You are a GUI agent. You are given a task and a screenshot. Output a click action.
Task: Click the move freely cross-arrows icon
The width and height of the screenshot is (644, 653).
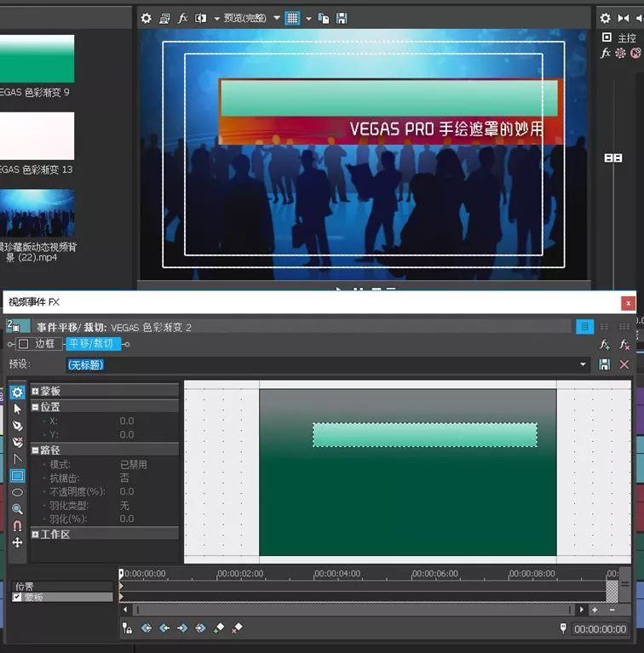point(17,542)
